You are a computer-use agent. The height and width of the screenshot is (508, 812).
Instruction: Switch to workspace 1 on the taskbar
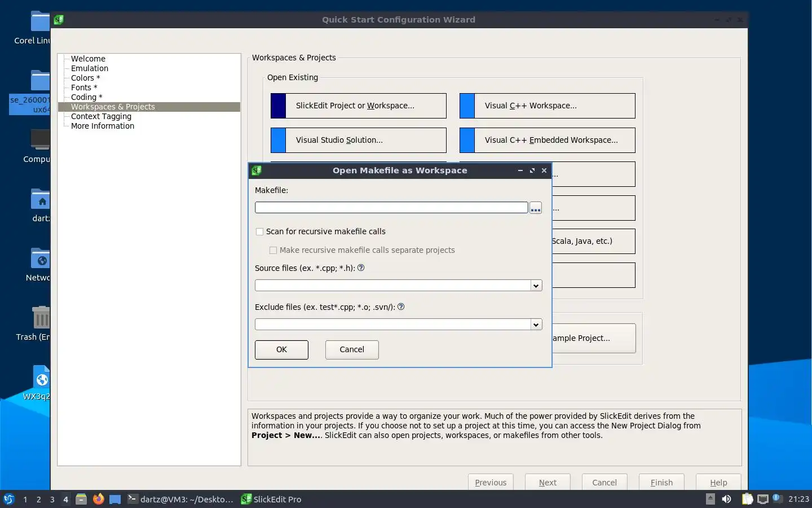25,500
